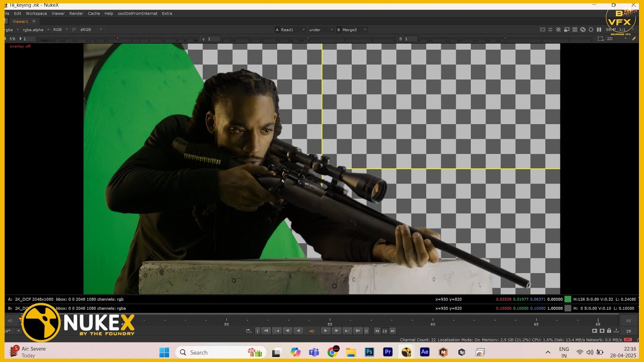Viewport: 644px width, 362px height.
Task: Go to first frame button
Action: click(266, 331)
